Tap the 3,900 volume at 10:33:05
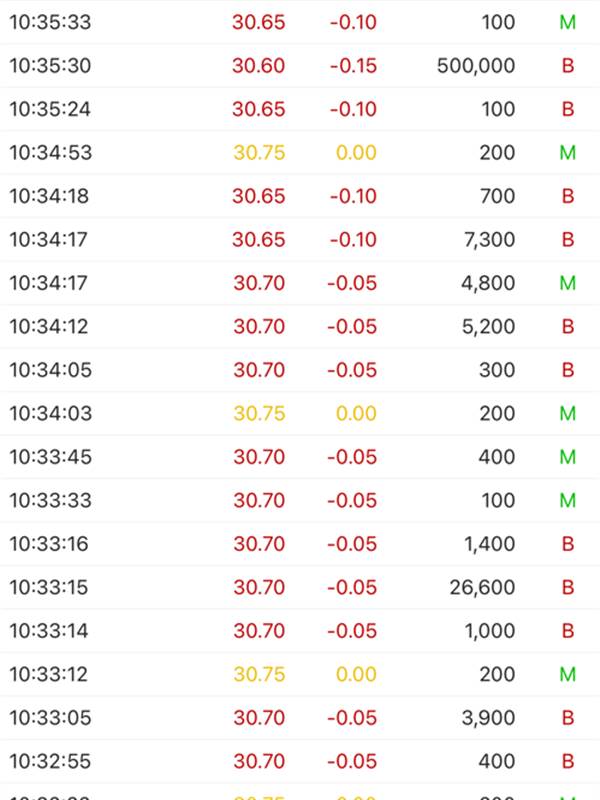The width and height of the screenshot is (600, 800). tap(488, 718)
